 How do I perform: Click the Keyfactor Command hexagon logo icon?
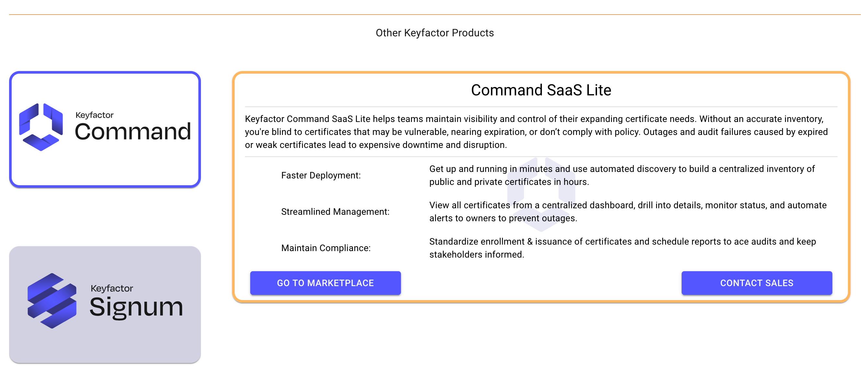pyautogui.click(x=41, y=127)
